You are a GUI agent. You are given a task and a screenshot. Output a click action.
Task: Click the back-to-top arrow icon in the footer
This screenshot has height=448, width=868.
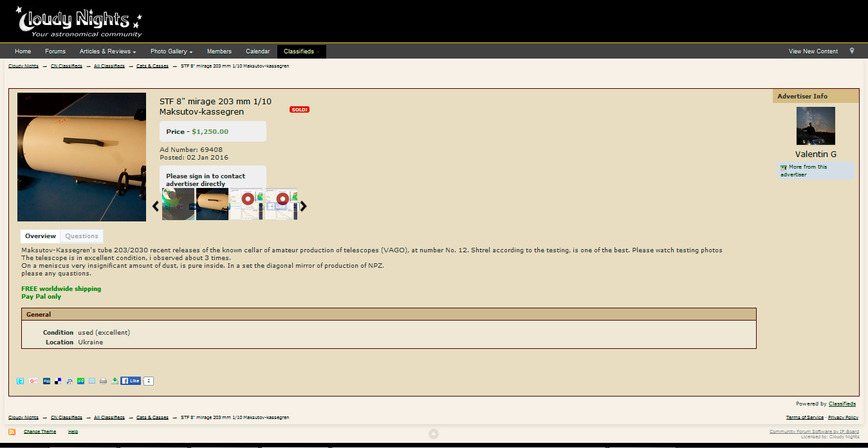point(434,434)
